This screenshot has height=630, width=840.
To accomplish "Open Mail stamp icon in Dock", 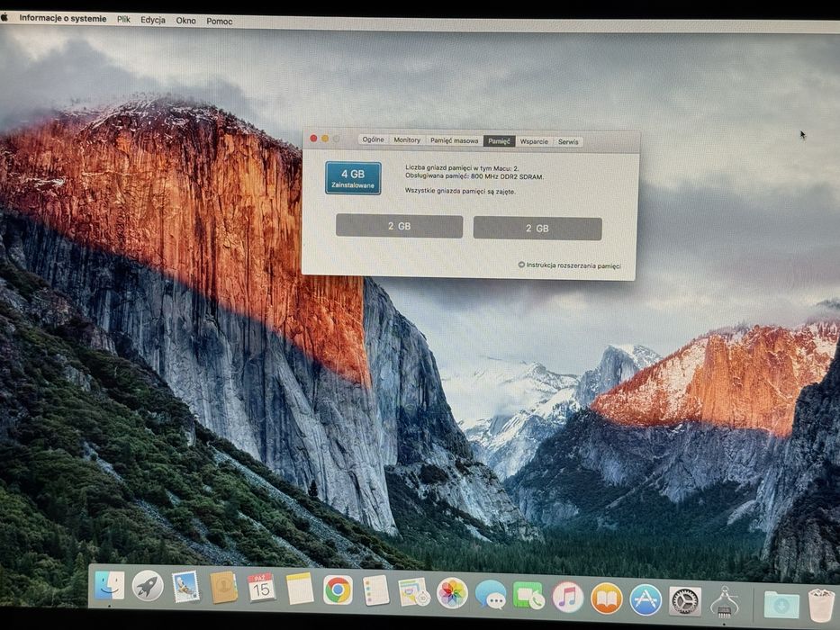I will point(185,587).
